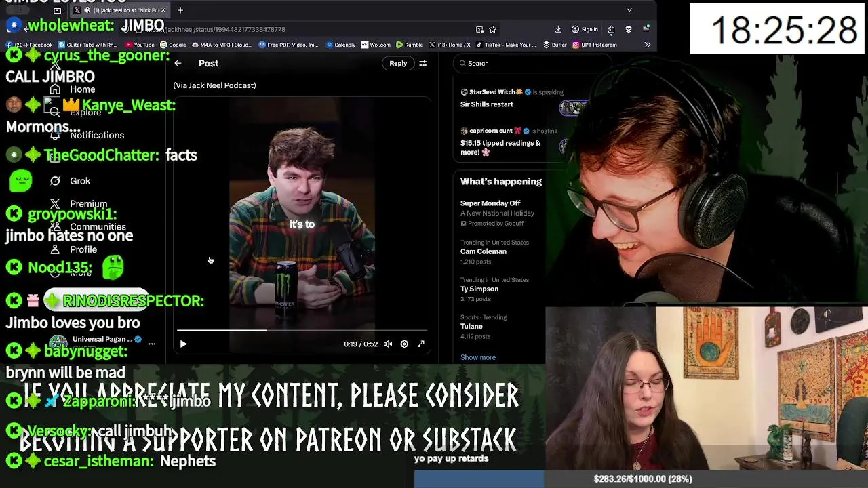
Task: Show more bookmarks chevron
Action: 647,45
